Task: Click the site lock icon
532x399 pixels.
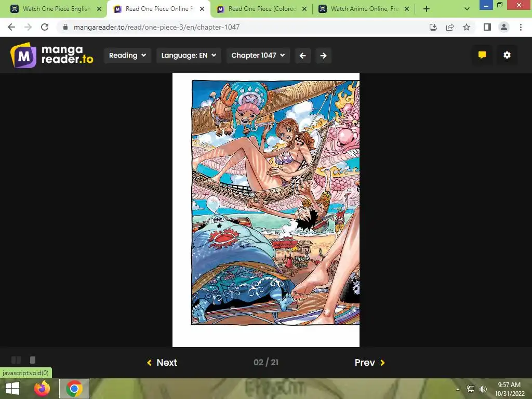Action: pos(65,27)
